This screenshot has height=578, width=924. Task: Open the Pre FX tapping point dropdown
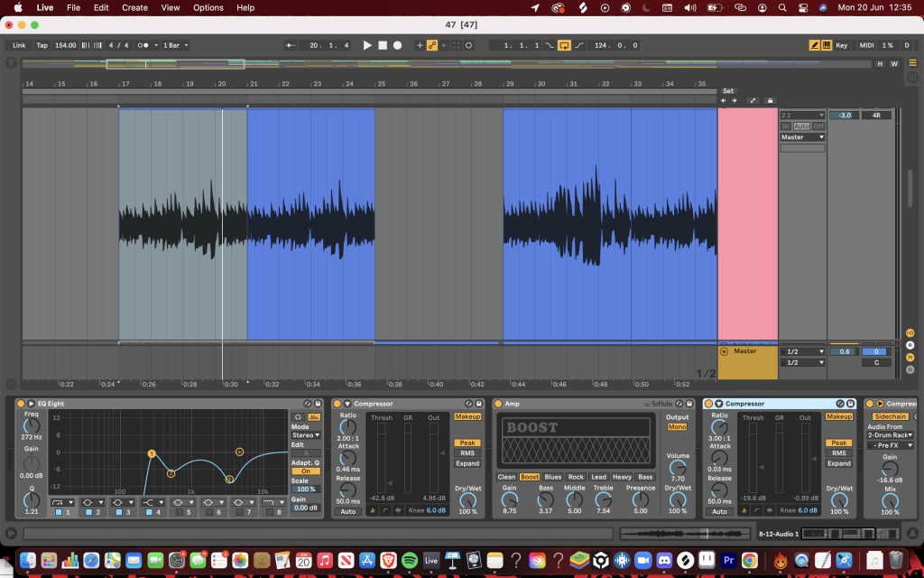coord(890,446)
